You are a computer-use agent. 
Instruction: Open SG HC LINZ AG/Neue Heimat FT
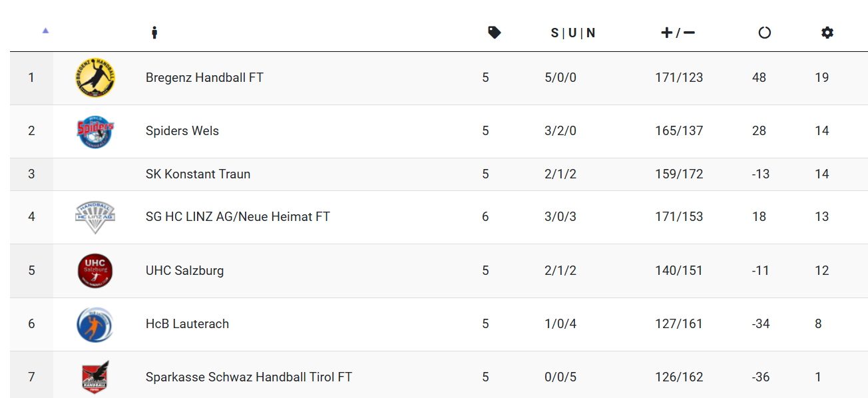(x=238, y=217)
